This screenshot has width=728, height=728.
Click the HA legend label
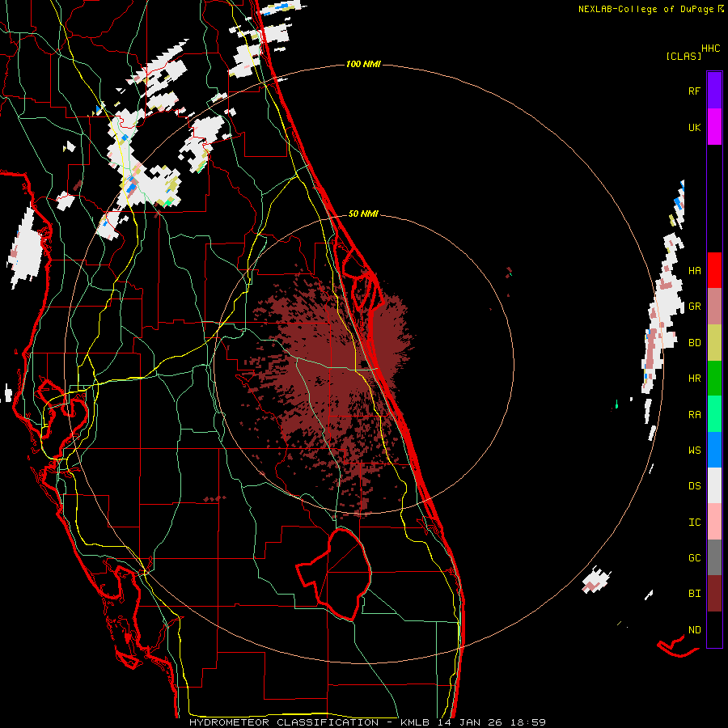(x=694, y=271)
